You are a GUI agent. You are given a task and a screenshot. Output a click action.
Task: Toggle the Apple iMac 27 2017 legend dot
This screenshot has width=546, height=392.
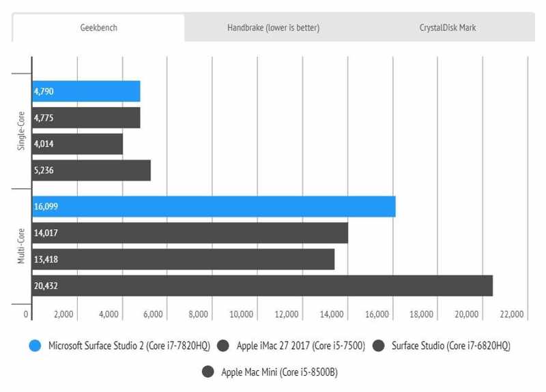(223, 346)
